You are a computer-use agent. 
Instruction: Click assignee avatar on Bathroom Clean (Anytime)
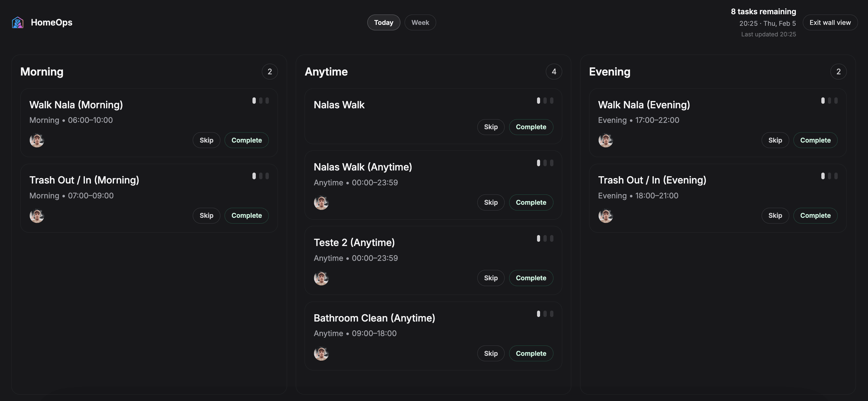321,353
